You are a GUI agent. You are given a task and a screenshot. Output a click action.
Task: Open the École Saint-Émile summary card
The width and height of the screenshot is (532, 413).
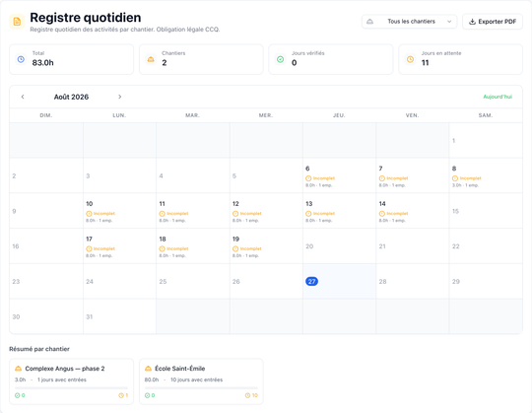(x=201, y=381)
